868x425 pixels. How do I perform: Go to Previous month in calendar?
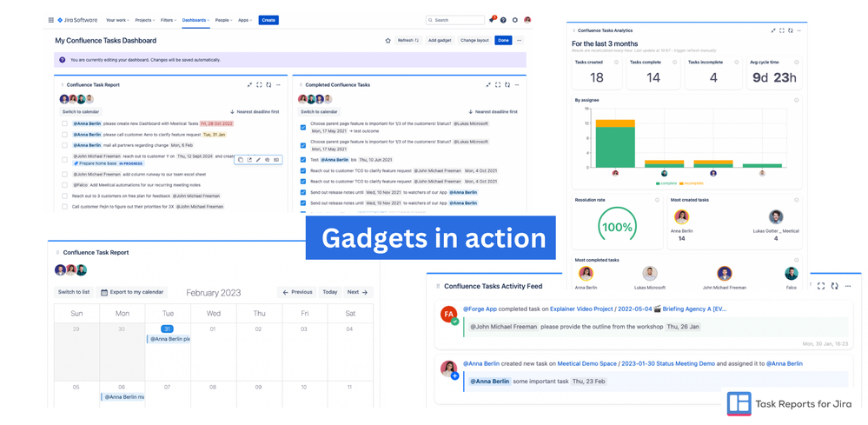pos(297,292)
